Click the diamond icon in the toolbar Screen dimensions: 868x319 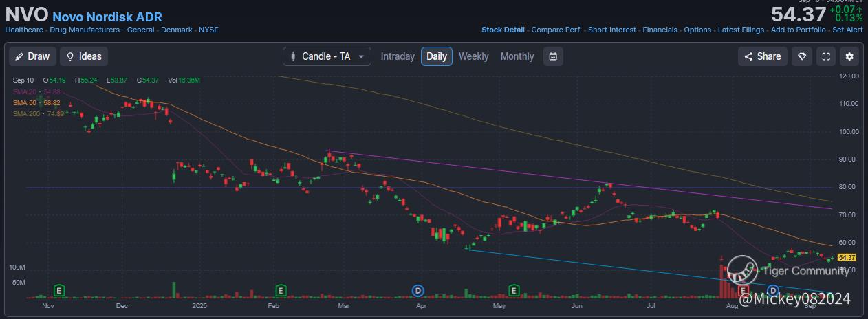click(802, 56)
